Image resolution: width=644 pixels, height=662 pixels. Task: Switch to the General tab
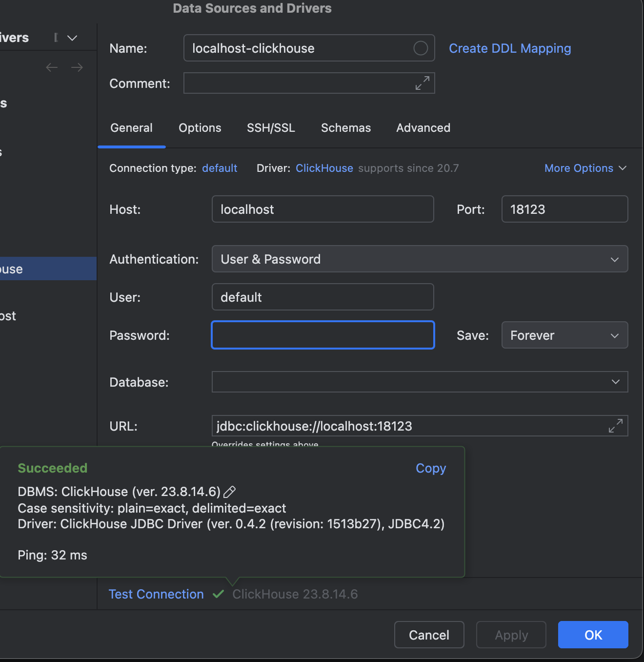pos(131,128)
